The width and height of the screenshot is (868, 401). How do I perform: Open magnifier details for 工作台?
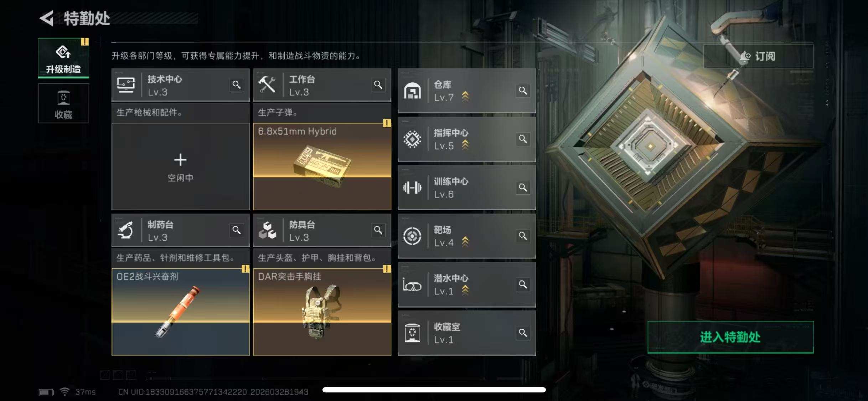[378, 85]
